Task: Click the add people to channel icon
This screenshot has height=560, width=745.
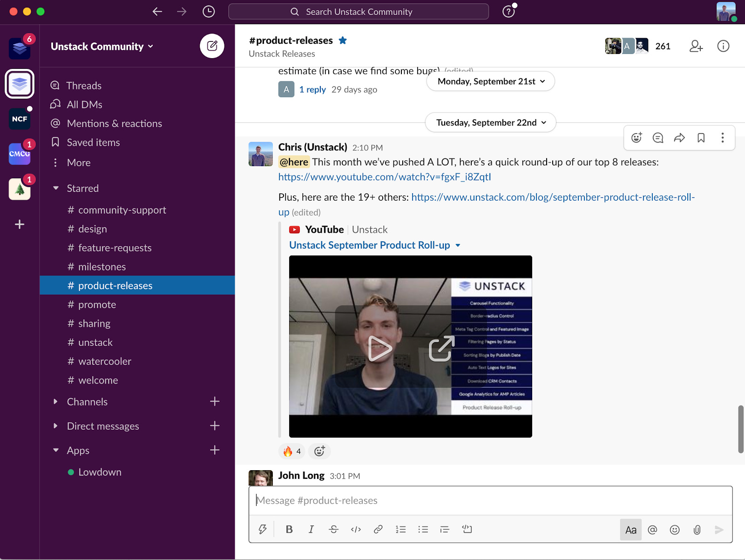Action: tap(696, 46)
